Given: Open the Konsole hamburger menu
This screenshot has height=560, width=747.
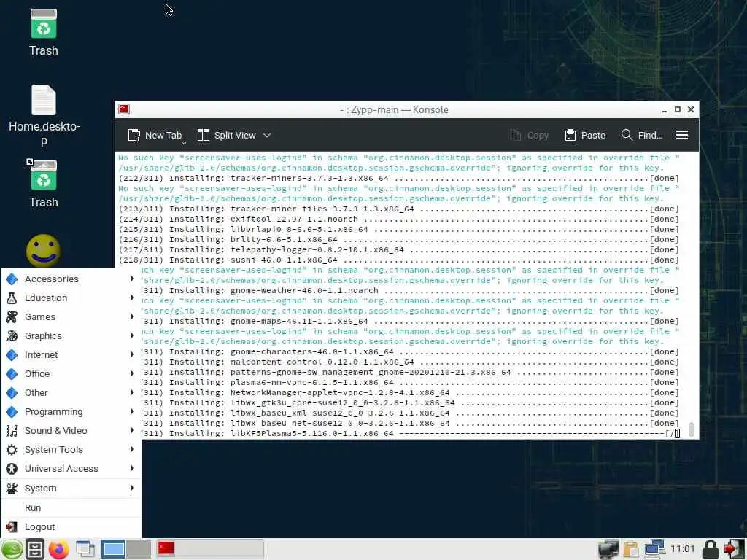Looking at the screenshot, I should [682, 135].
